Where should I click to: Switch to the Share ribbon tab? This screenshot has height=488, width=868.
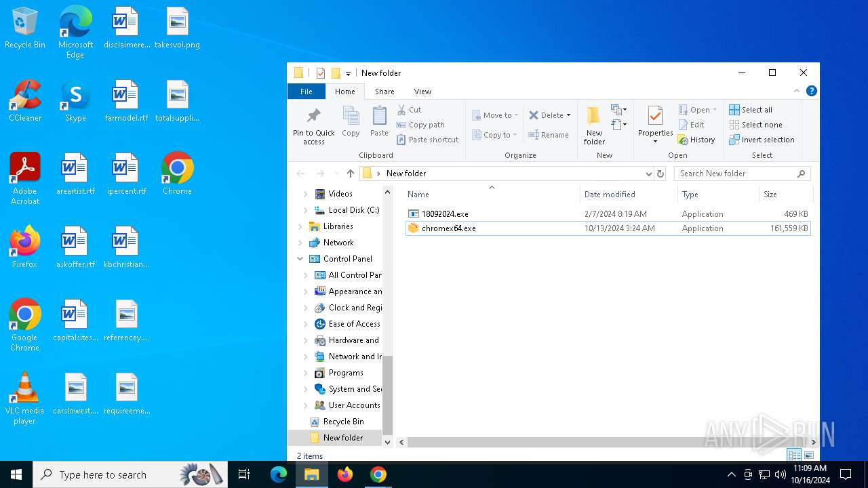coord(384,91)
